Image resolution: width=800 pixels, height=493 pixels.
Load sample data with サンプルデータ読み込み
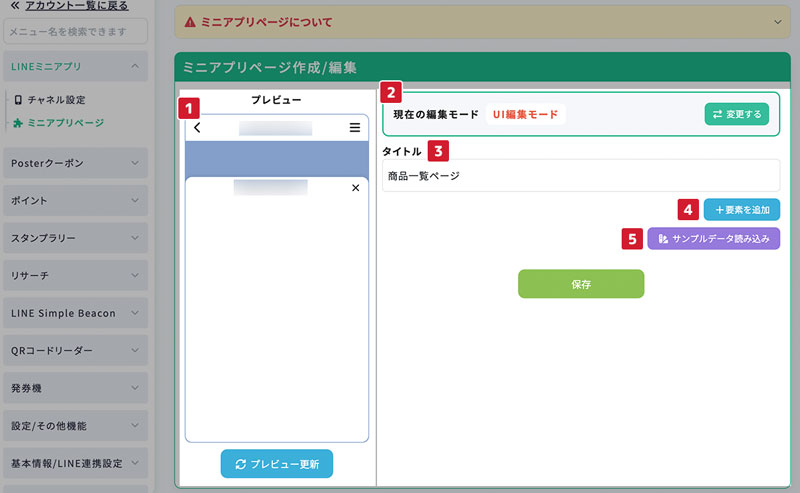point(713,239)
